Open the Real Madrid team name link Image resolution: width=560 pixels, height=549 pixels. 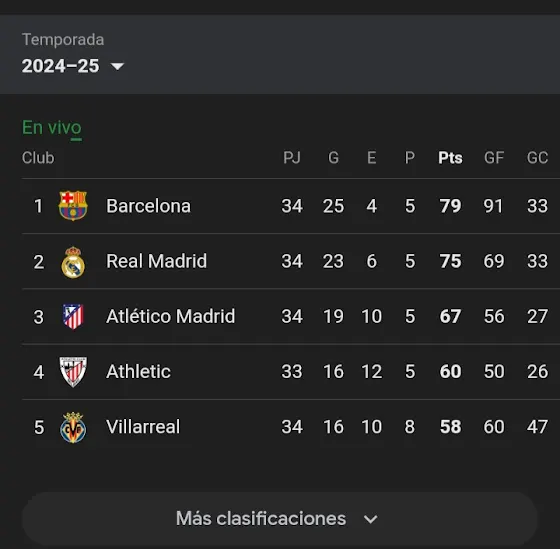coord(156,261)
